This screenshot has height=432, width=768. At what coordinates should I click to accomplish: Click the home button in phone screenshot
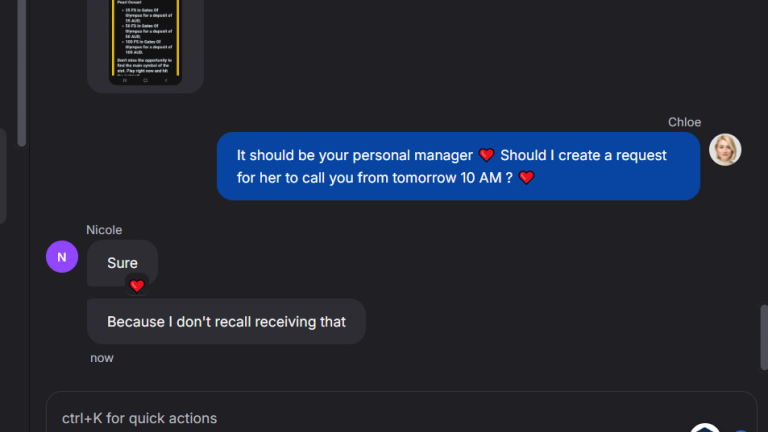coord(145,80)
